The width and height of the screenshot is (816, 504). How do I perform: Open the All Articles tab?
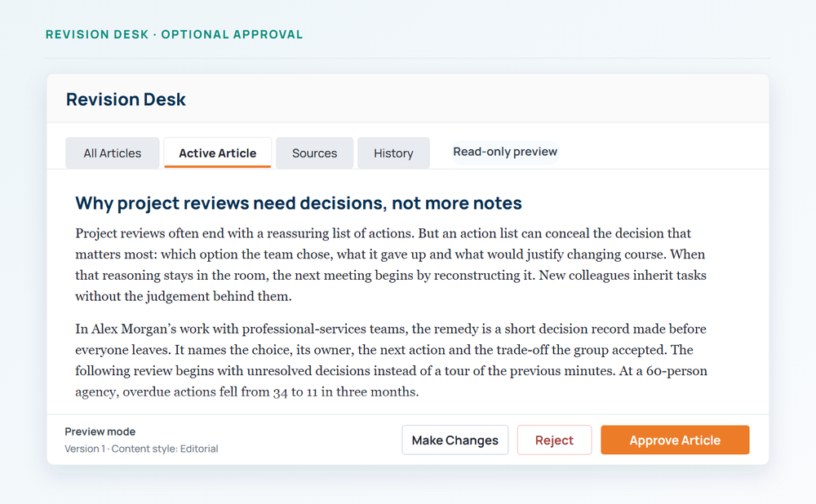coord(113,153)
